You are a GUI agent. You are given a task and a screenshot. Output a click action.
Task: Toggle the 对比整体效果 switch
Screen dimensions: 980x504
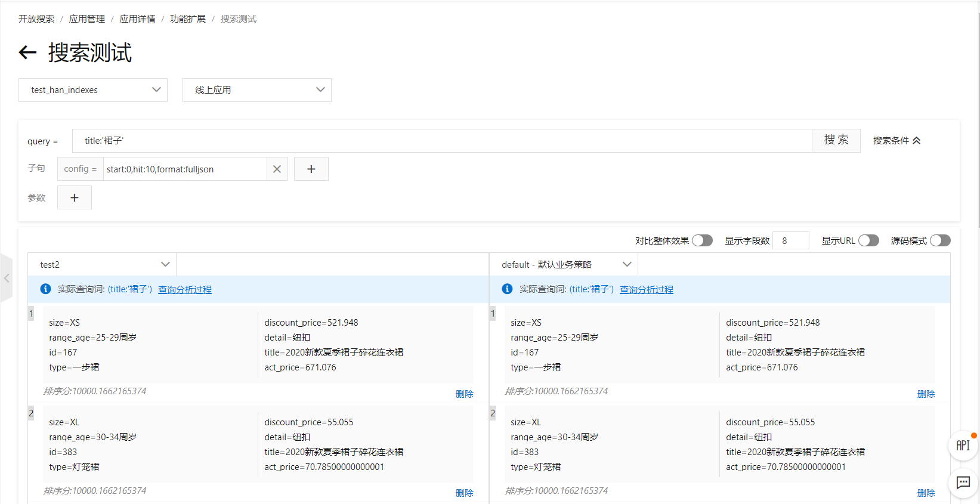pyautogui.click(x=702, y=240)
